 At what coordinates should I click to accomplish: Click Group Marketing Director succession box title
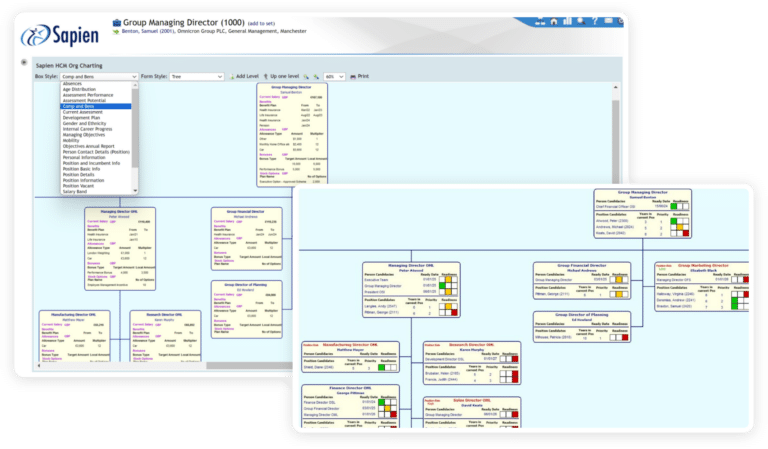click(x=703, y=265)
